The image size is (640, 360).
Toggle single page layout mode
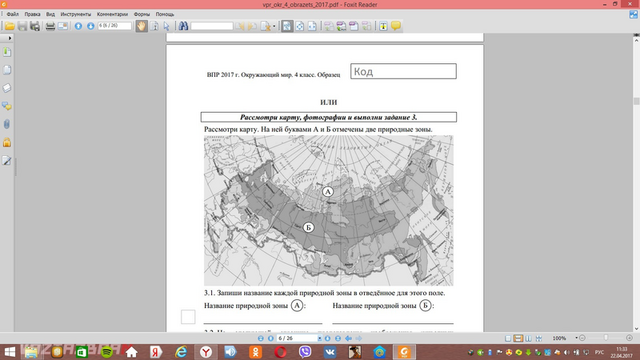click(x=508, y=338)
